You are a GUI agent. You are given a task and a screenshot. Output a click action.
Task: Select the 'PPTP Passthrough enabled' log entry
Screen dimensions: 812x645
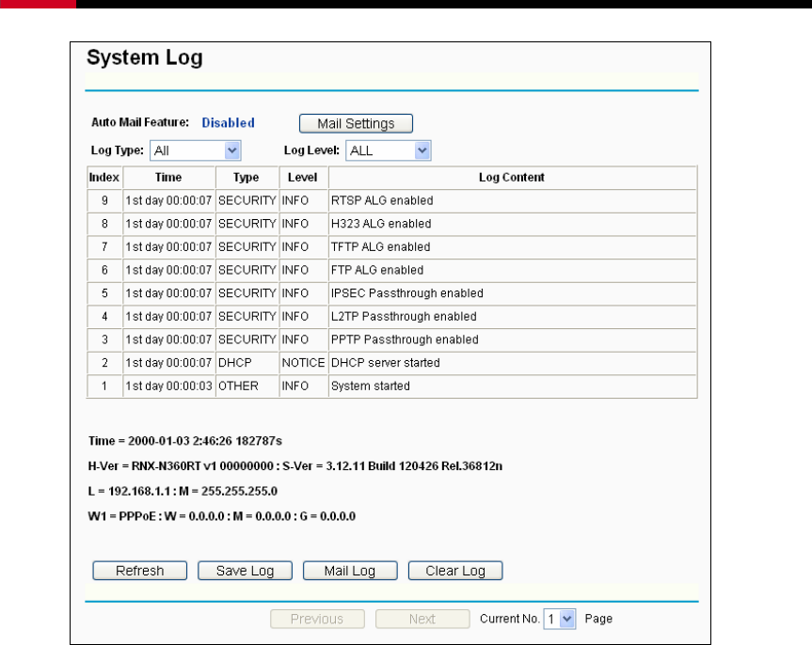(392, 340)
